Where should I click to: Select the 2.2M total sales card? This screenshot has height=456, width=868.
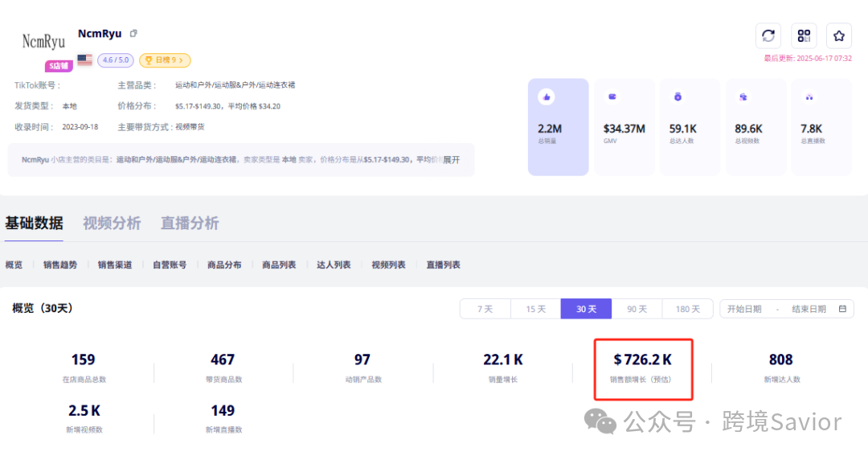pyautogui.click(x=558, y=127)
